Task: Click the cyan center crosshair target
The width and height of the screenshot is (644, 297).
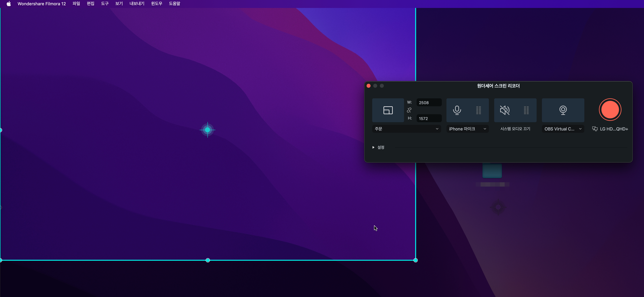Action: tap(207, 130)
